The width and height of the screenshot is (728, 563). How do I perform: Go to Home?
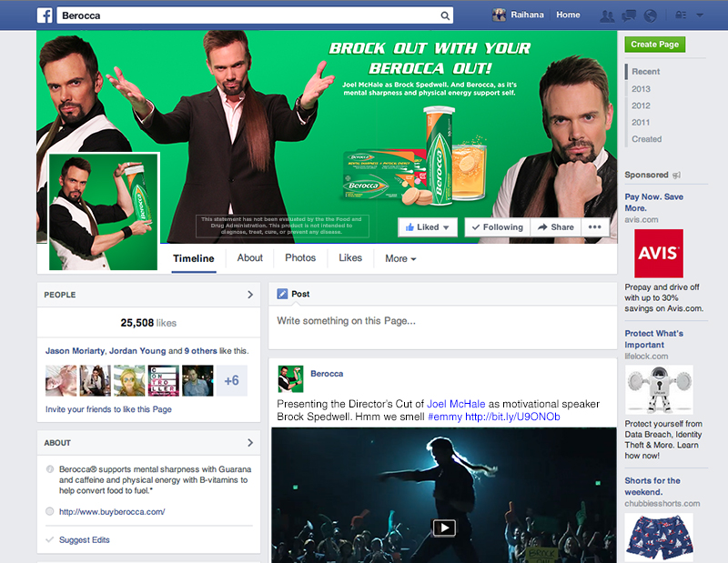pyautogui.click(x=568, y=15)
